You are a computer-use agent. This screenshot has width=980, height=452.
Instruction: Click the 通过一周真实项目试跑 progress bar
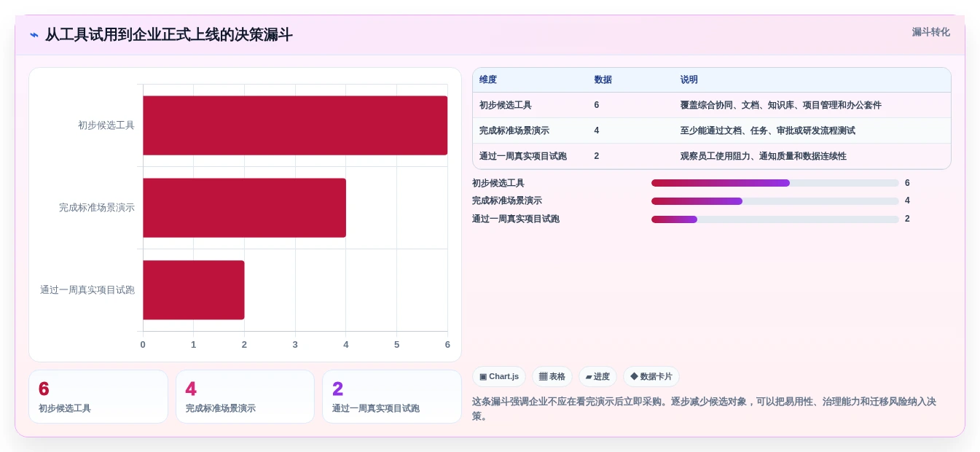775,219
